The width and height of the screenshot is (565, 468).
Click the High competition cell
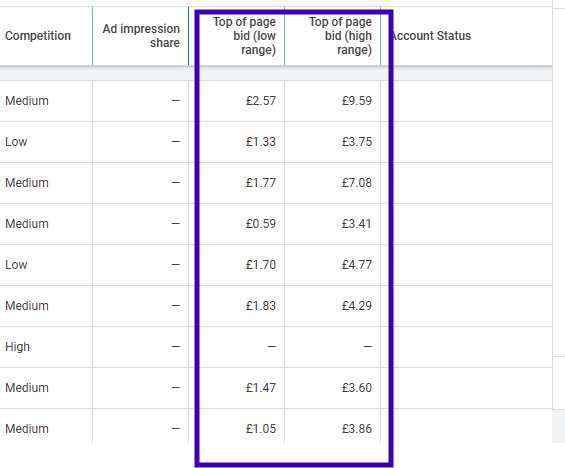pyautogui.click(x=17, y=347)
